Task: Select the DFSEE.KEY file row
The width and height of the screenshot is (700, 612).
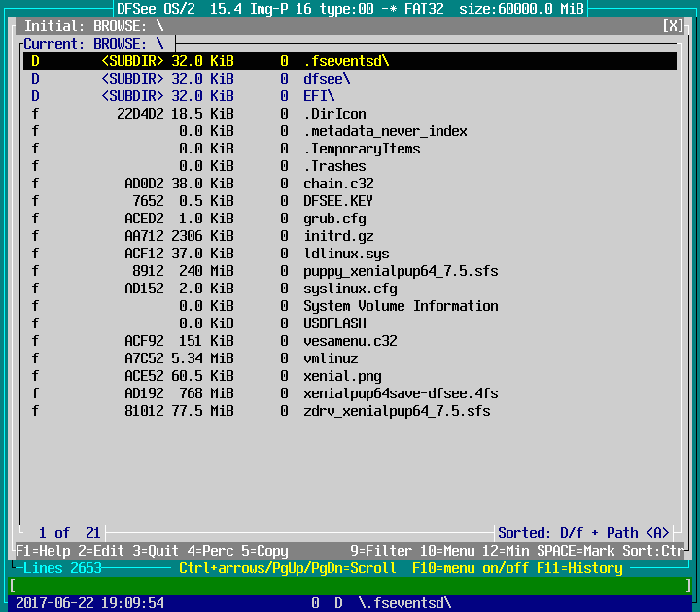Action: click(x=338, y=201)
